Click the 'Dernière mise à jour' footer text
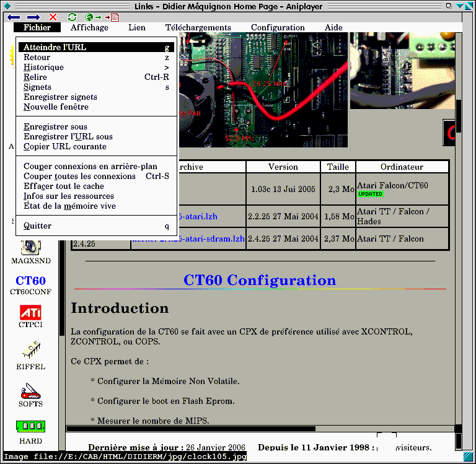This screenshot has width=476, height=464. click(x=136, y=447)
